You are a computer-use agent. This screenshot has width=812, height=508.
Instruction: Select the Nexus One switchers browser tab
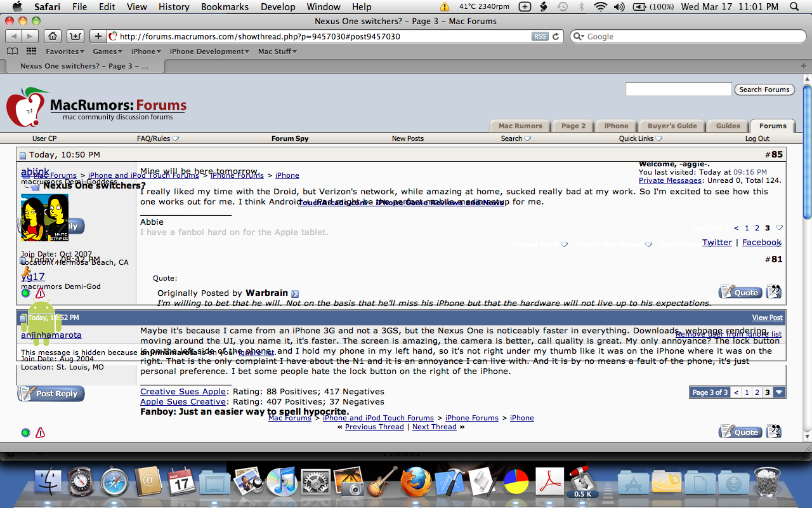click(84, 66)
